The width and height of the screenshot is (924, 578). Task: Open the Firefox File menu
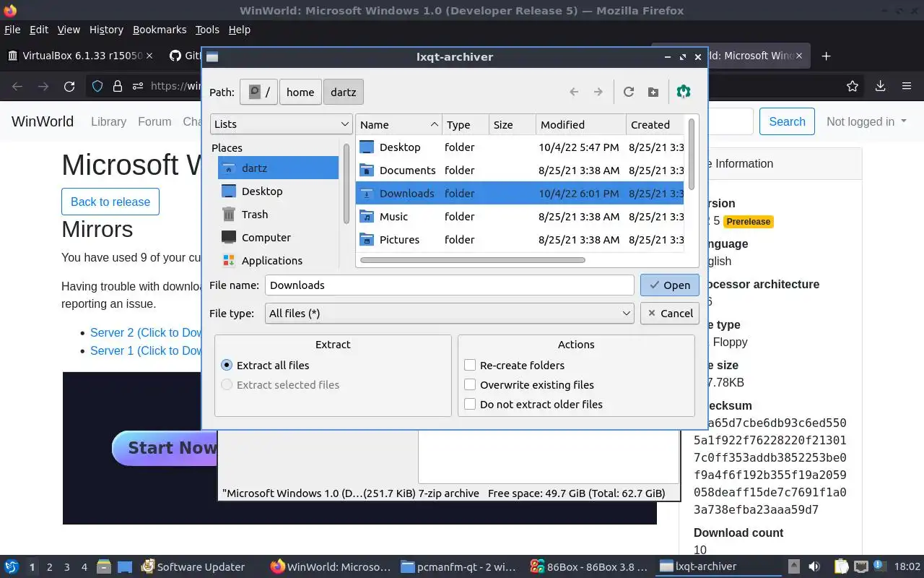[x=12, y=30]
